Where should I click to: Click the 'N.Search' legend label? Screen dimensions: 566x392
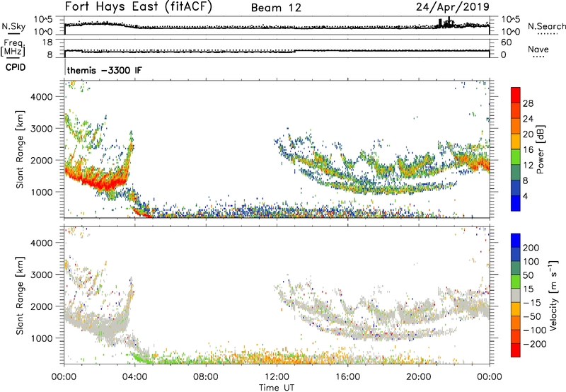pyautogui.click(x=546, y=26)
